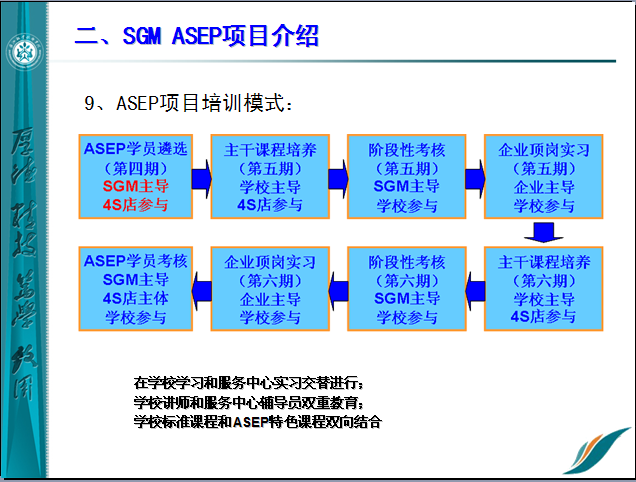Select the ASEP学员遴选 heading text
Viewport: 636px width, 482px height.
tap(135, 149)
